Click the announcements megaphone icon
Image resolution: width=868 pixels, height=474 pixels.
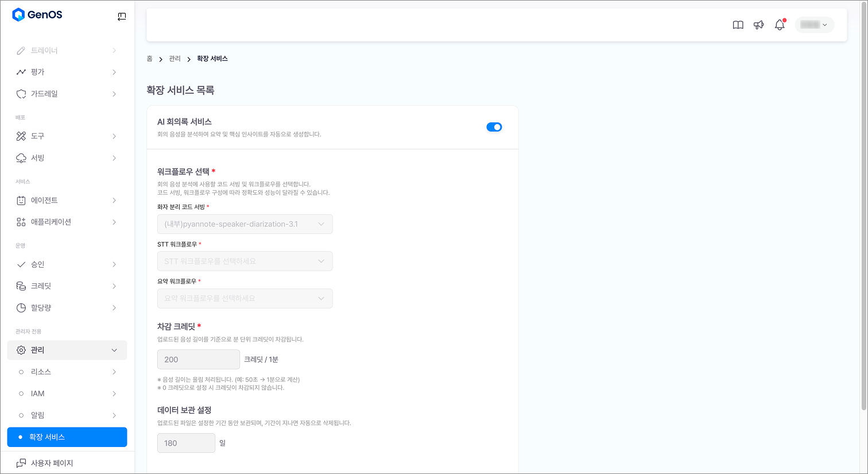(759, 25)
